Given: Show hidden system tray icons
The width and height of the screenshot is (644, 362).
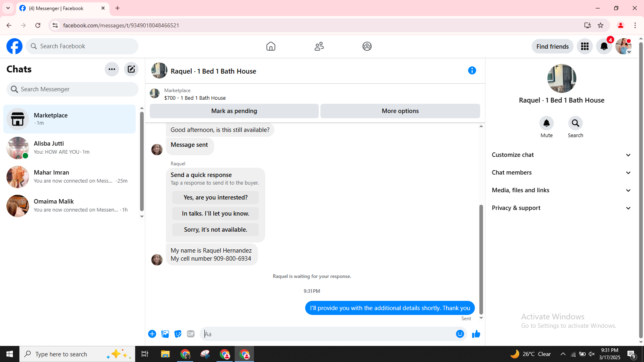Looking at the screenshot, I should [563, 354].
